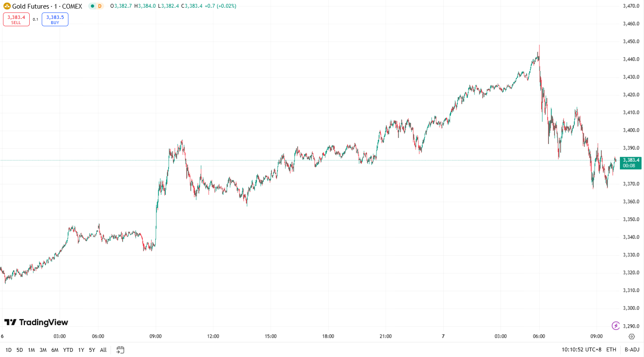Switch to the 5D range tab
The image size is (644, 357).
[19, 350]
